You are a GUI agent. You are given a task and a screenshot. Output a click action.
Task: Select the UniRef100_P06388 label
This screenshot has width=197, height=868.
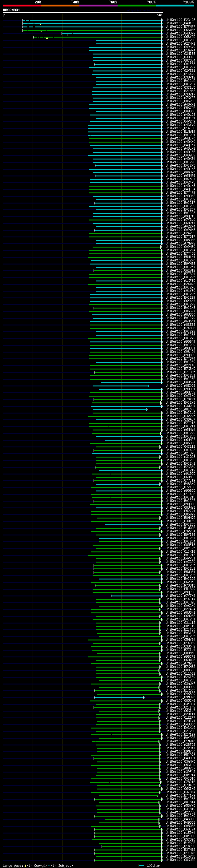[x=180, y=443]
